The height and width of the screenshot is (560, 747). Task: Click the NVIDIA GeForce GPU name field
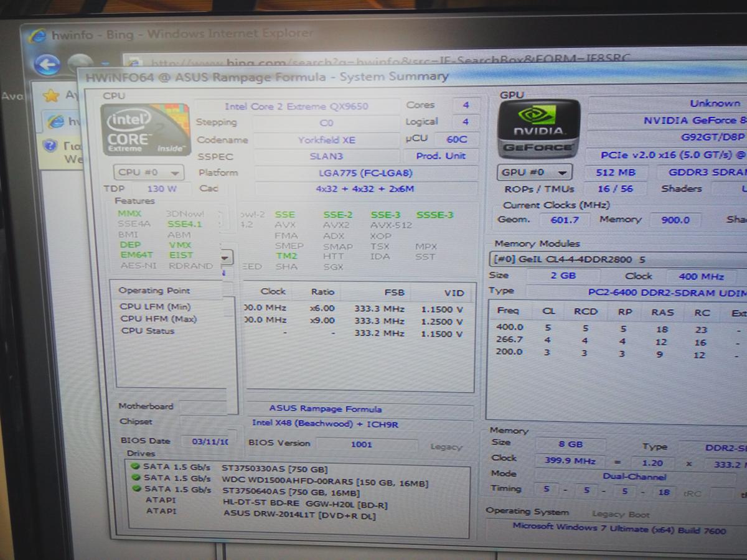(667, 121)
